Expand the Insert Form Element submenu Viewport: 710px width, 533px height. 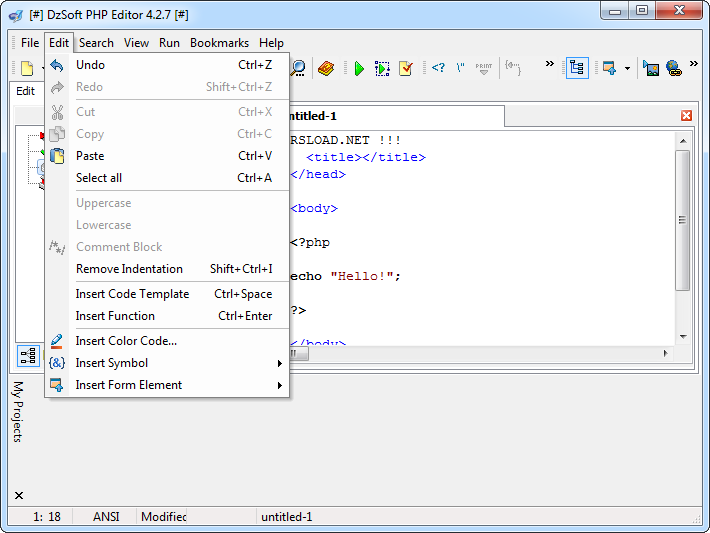click(167, 384)
